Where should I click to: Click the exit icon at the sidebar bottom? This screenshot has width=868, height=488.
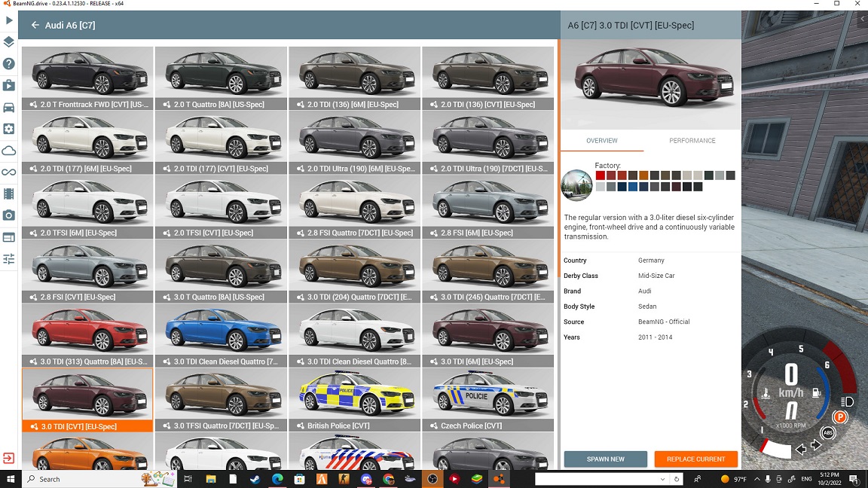point(8,458)
